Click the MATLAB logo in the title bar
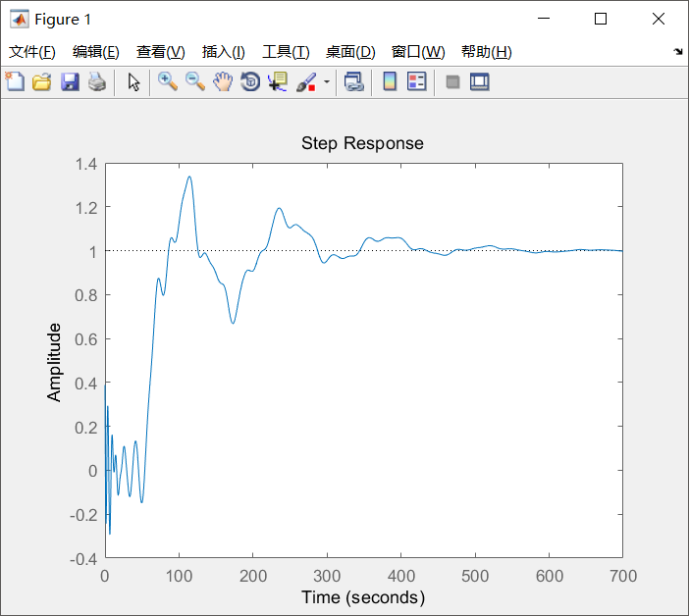The height and width of the screenshot is (616, 689). [x=19, y=19]
